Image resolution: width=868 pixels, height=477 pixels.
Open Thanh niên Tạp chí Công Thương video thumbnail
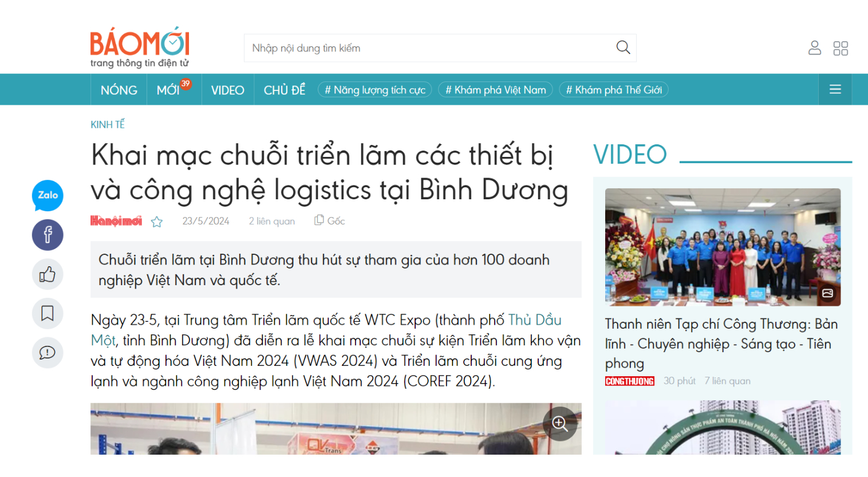point(723,247)
